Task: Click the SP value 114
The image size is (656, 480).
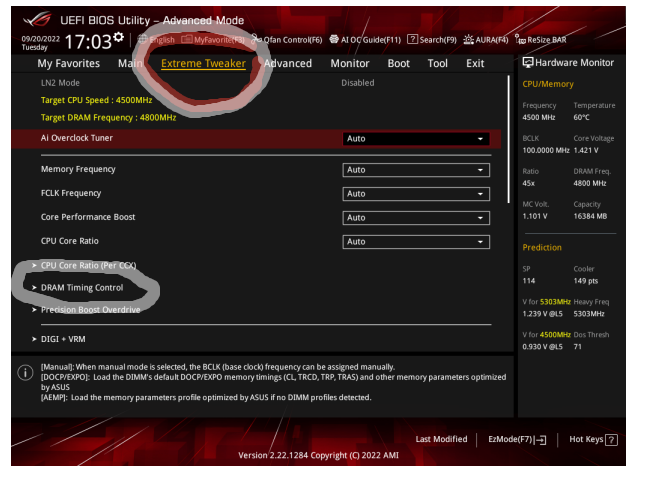Action: [529, 281]
